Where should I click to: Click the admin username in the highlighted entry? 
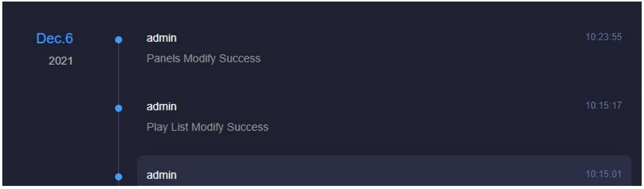pyautogui.click(x=162, y=175)
